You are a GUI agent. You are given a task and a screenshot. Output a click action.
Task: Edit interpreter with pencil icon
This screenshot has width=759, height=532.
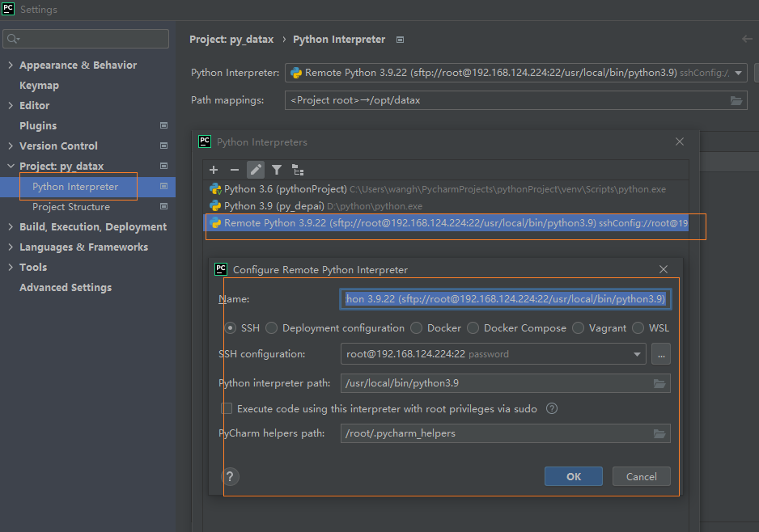pos(256,170)
